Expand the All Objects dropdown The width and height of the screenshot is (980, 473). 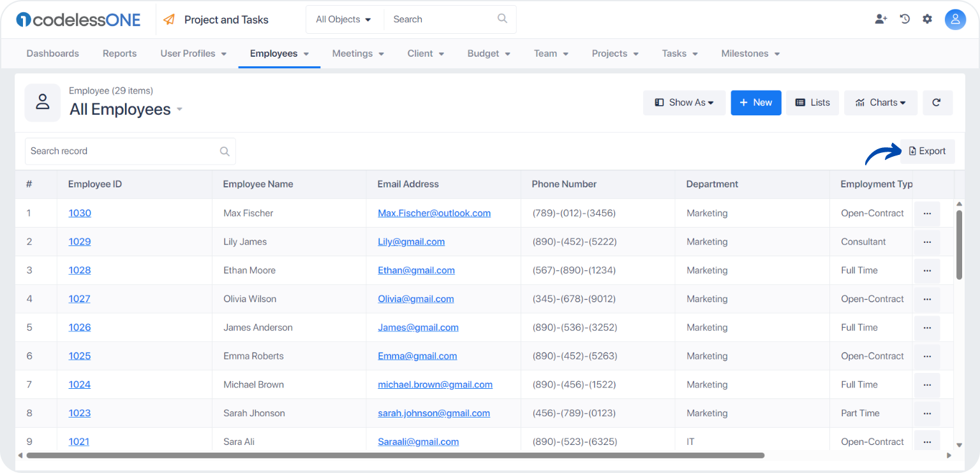point(343,20)
